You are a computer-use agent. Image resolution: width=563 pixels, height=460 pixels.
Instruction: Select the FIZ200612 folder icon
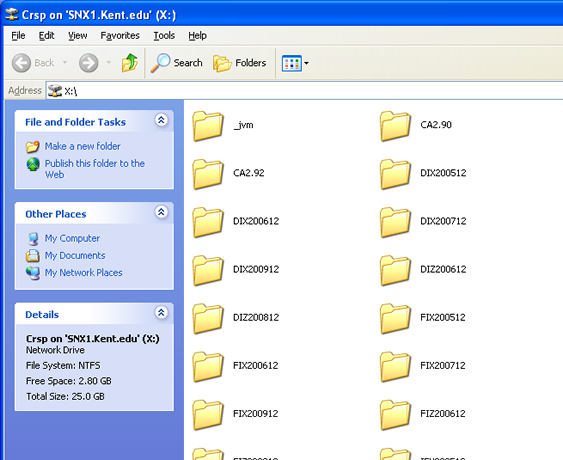pos(395,414)
